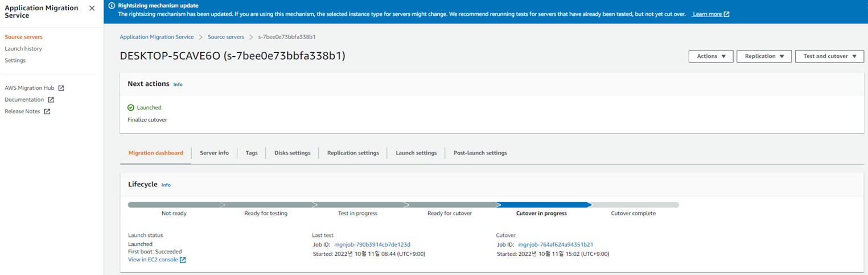
Task: Click the DESKTOP-5CAVE6O page heading
Action: pos(233,56)
